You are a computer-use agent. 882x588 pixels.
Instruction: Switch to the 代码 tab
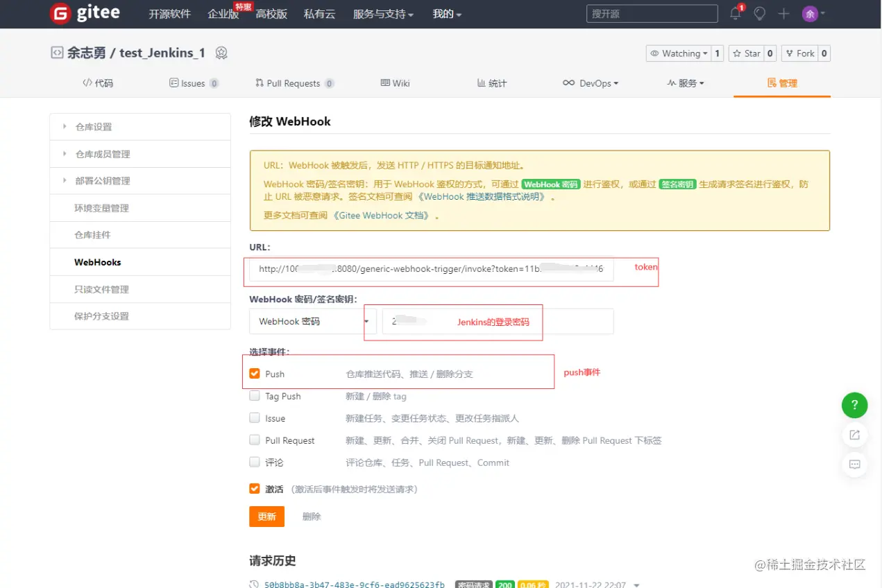point(98,83)
